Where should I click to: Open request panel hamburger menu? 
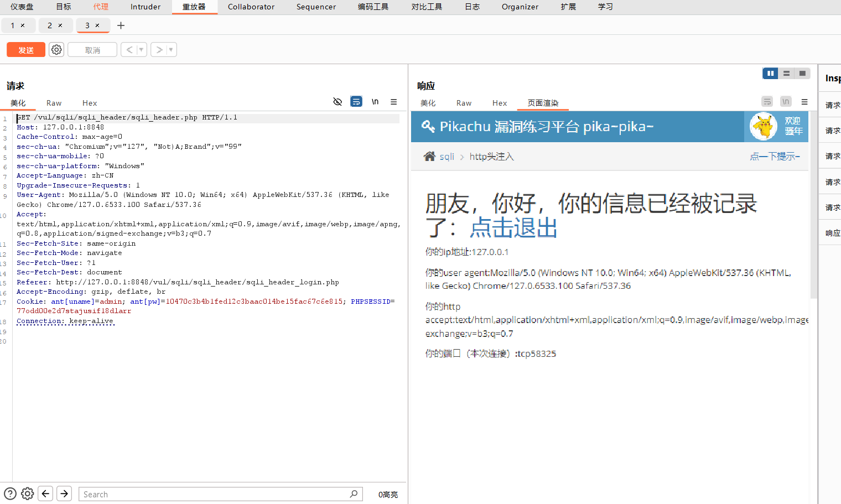tap(394, 102)
